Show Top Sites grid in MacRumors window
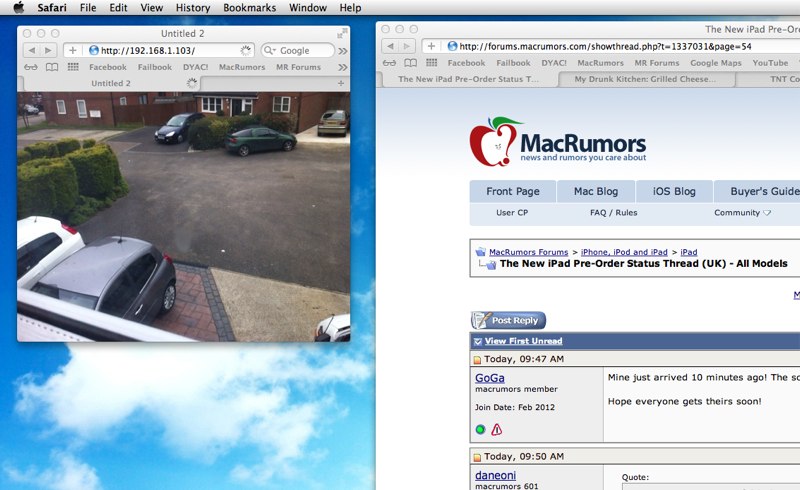Viewport: 800px width, 490px height. pos(432,63)
